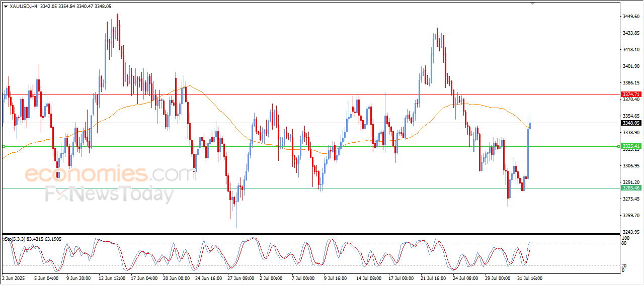The image size is (644, 285).
Task: Click the time axis label 2 Jul 00:00
Action: (271, 277)
